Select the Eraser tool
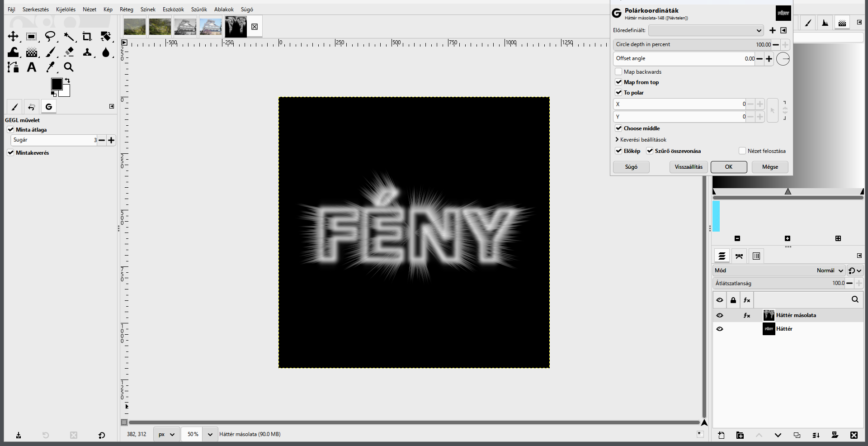This screenshot has width=868, height=446. (x=69, y=52)
